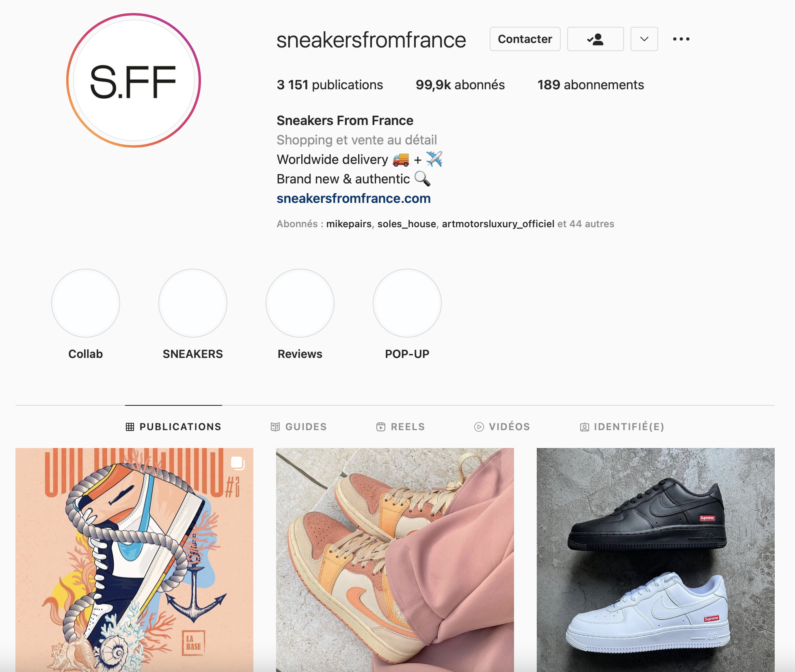The height and width of the screenshot is (672, 795).
Task: Expand suggested accounts chevron dropdown
Action: 644,39
